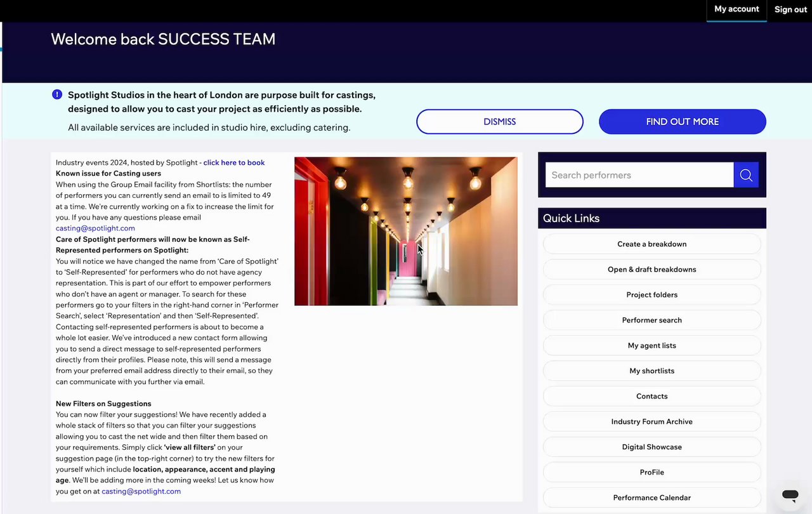The image size is (812, 514).
Task: Click casting@spotlight.com link at bottom of news
Action: point(141,491)
